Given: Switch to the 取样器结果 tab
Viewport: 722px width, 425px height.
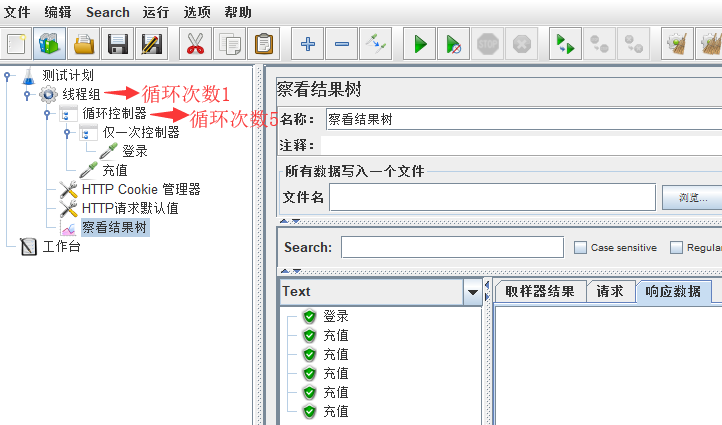Looking at the screenshot, I should click(x=539, y=292).
